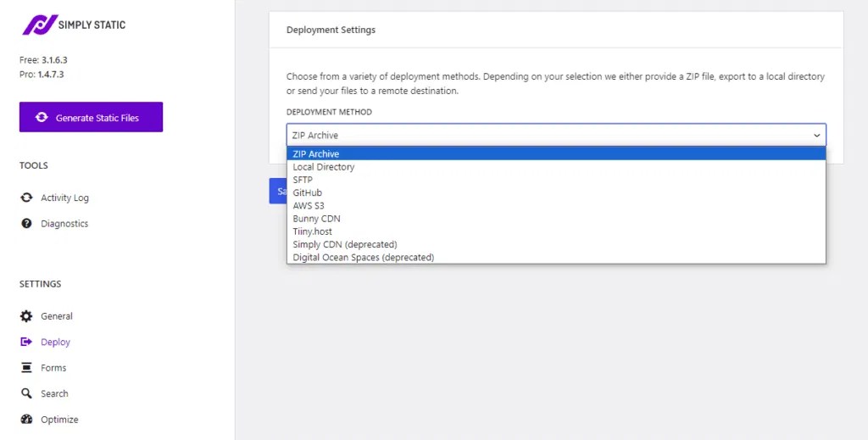Click the DEPLOYMENT METHOD label
868x440 pixels.
[329, 112]
